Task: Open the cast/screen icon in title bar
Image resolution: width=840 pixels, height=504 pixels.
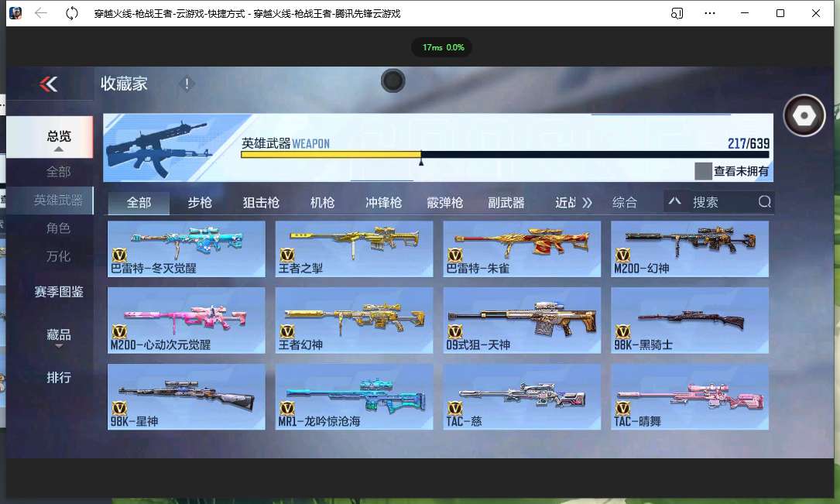Action: tap(677, 13)
